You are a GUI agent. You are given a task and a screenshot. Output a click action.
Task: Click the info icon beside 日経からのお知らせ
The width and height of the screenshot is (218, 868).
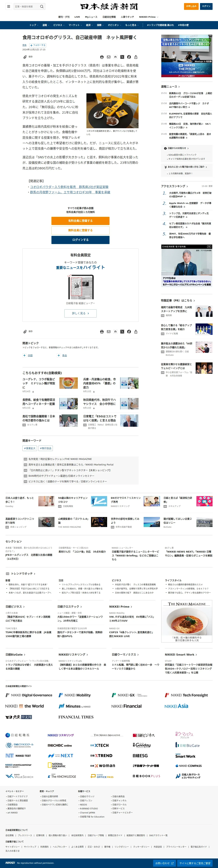coord(165,148)
